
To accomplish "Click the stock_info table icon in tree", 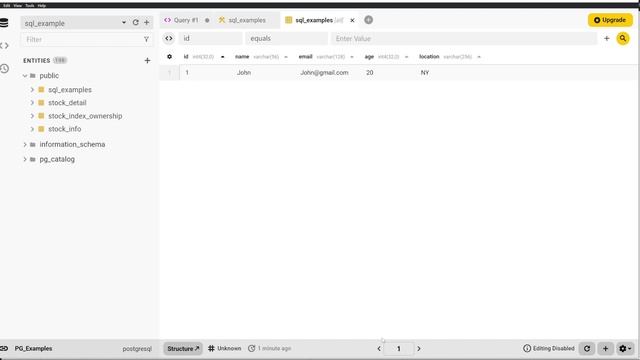I will 41,129.
